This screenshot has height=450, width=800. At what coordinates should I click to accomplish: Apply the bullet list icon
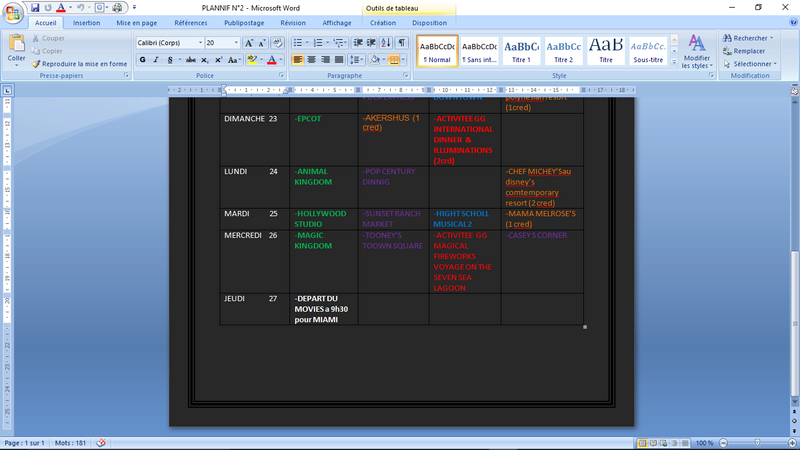[x=297, y=43]
